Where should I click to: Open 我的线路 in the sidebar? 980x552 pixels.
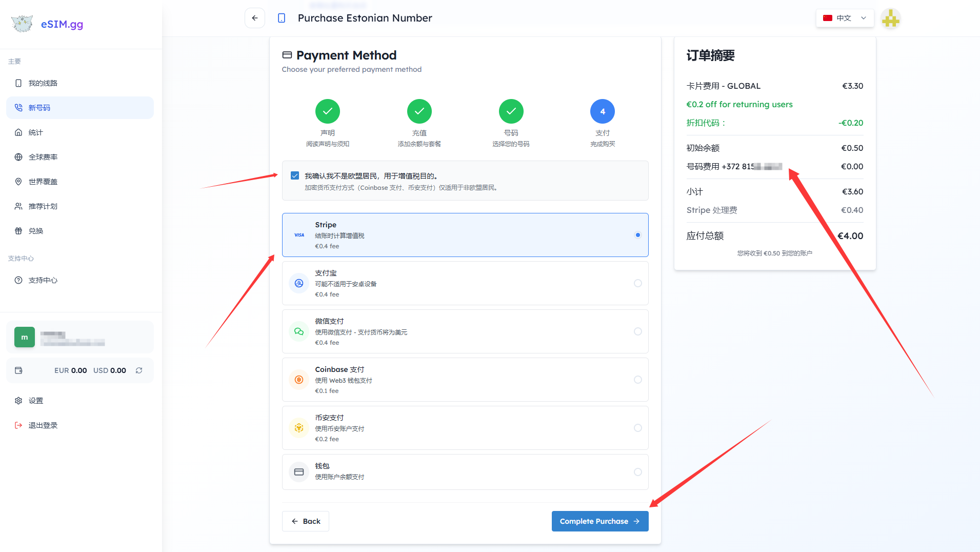(x=43, y=83)
